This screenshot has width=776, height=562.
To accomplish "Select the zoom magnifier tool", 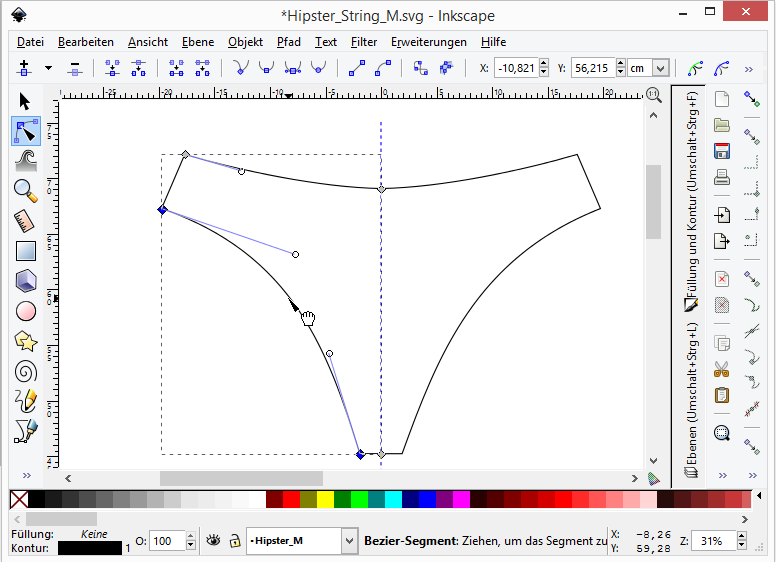I will tap(26, 190).
